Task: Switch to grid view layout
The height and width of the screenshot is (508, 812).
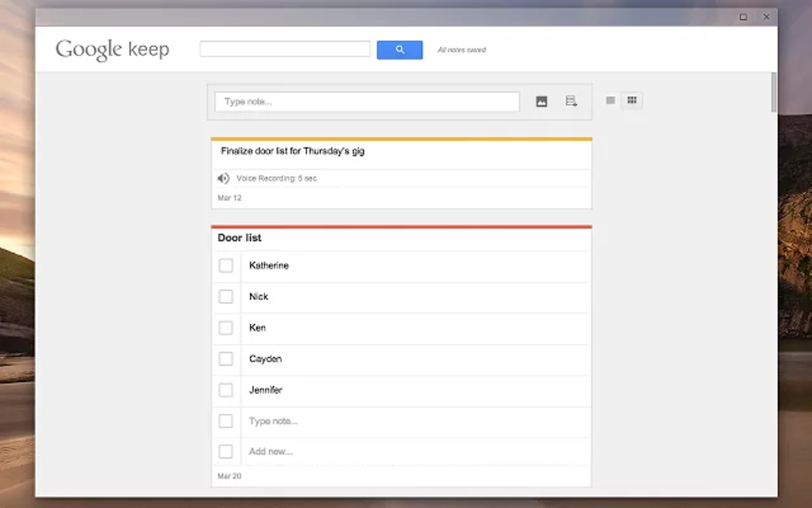Action: 632,100
